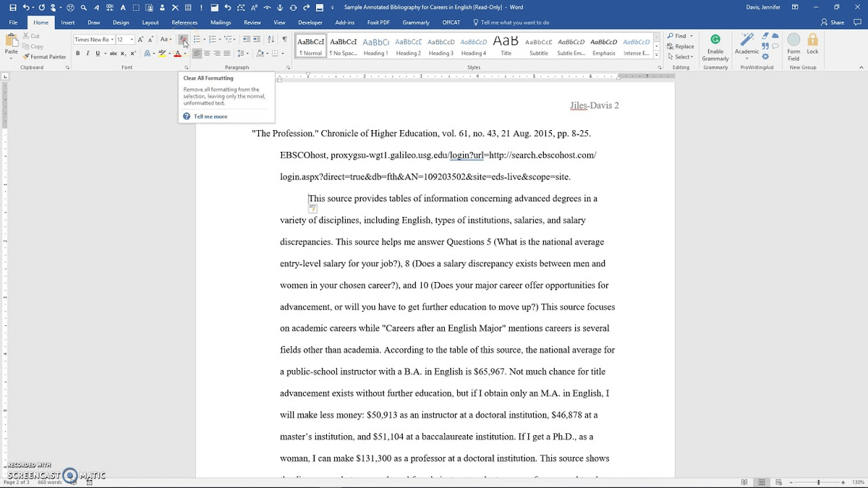Toggle Italic formatting
The width and height of the screenshot is (868, 488).
click(x=88, y=53)
